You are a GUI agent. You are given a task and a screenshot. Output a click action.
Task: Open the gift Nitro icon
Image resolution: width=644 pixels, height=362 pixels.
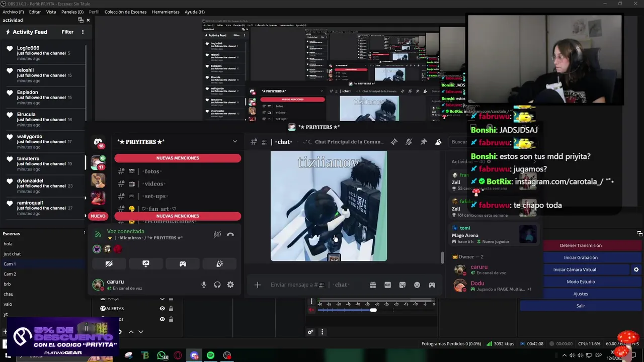373,285
